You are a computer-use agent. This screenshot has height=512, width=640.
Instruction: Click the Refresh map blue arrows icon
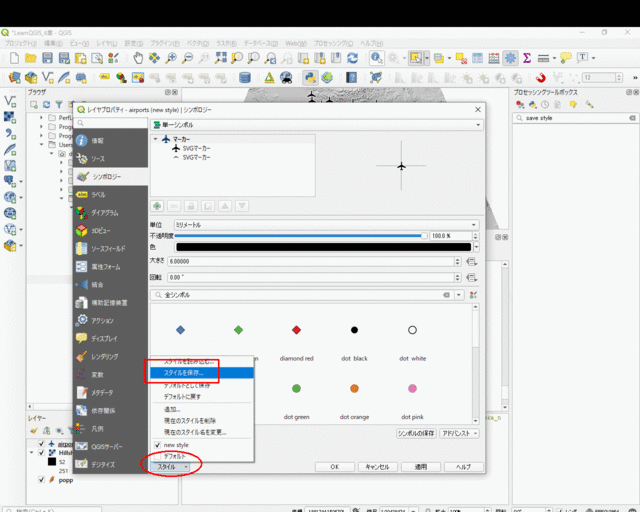[x=353, y=58]
